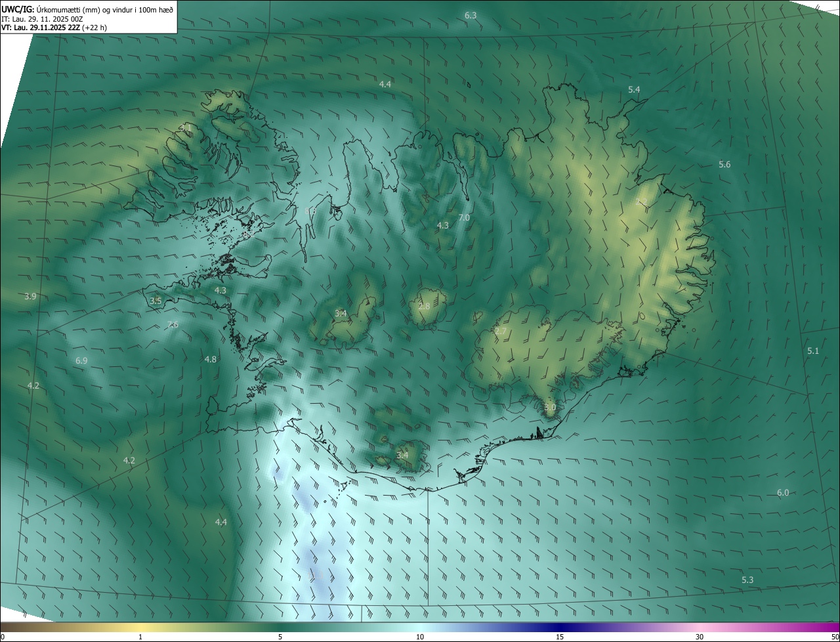Click the "IT: Lau. 29. 11. 2025 00Z" line
Screen dimensions: 840x642
(x=42, y=19)
